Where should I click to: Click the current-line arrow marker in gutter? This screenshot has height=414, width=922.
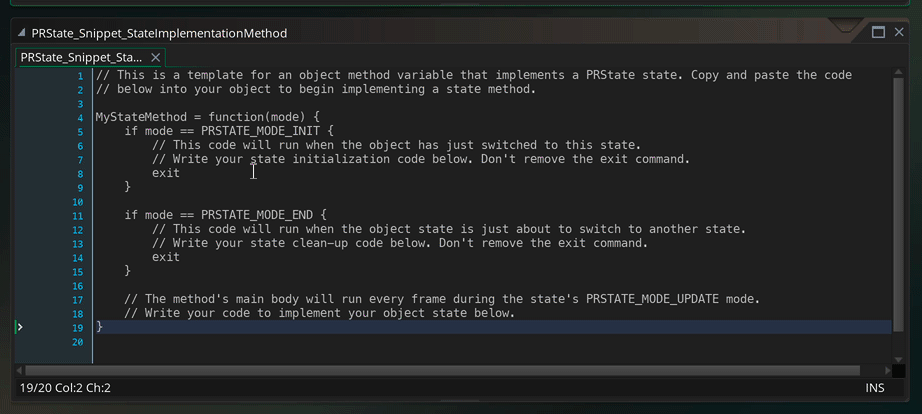(20, 327)
